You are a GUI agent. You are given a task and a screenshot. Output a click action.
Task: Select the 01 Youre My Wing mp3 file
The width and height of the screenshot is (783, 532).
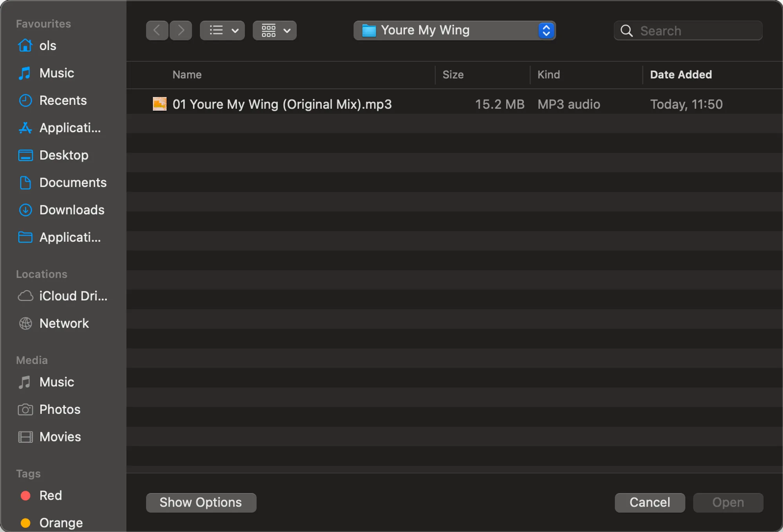(x=282, y=104)
